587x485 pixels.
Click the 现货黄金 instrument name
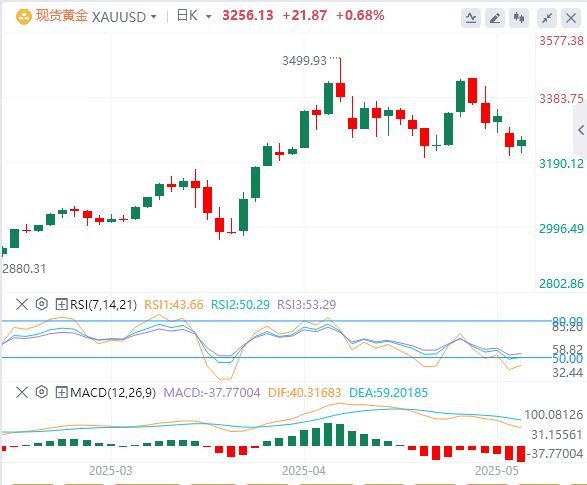(x=62, y=16)
